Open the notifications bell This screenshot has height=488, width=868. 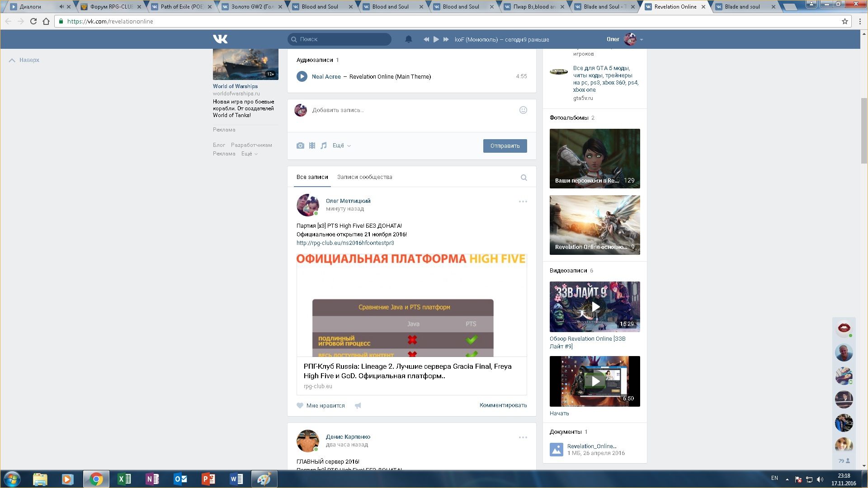[x=408, y=39]
